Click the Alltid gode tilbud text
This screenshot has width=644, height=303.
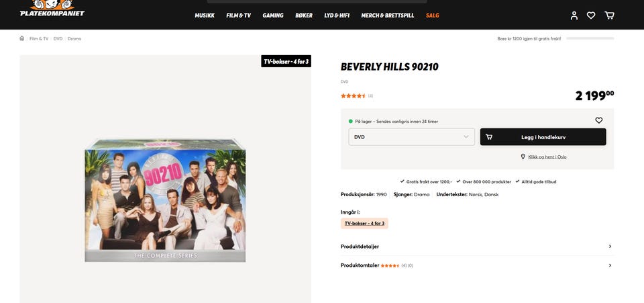pyautogui.click(x=539, y=181)
